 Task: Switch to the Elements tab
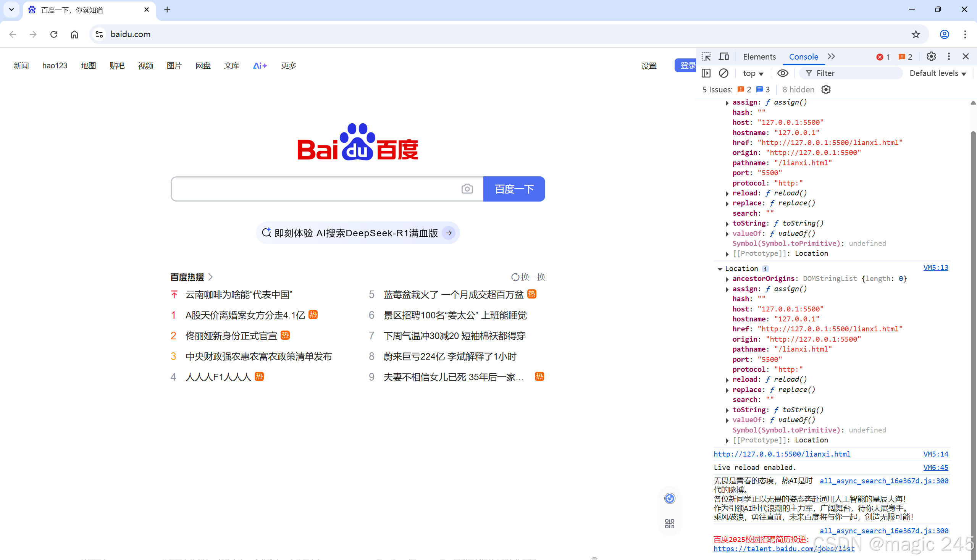(759, 56)
